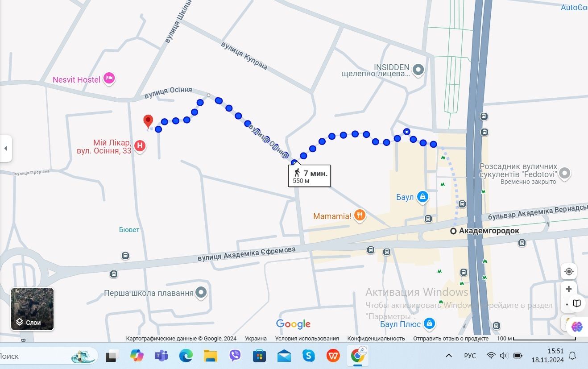Click Отправить отзыв о продукте link
The width and height of the screenshot is (588, 369).
click(x=451, y=338)
